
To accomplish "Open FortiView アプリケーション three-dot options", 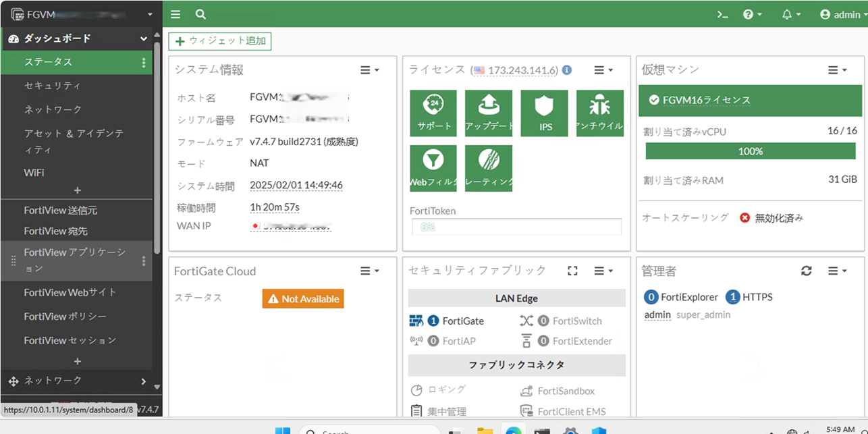I will click(143, 261).
